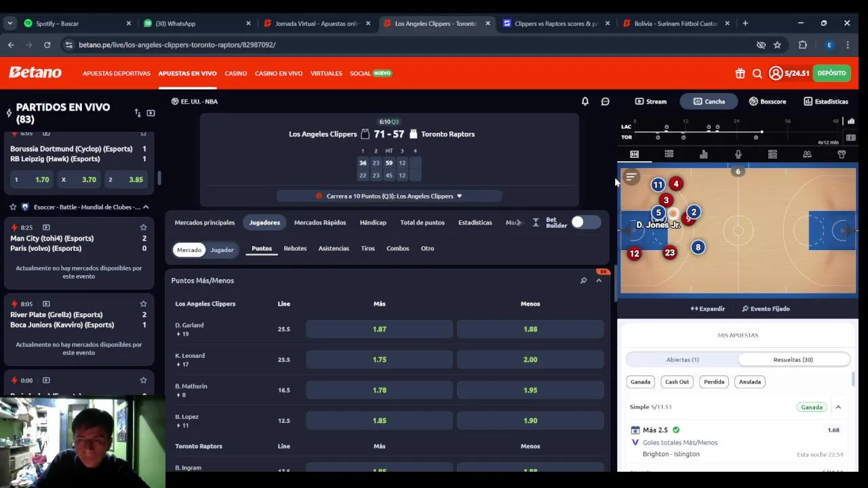This screenshot has height=488, width=868.
Task: Select the Rebotes stat tab
Action: [x=295, y=249]
